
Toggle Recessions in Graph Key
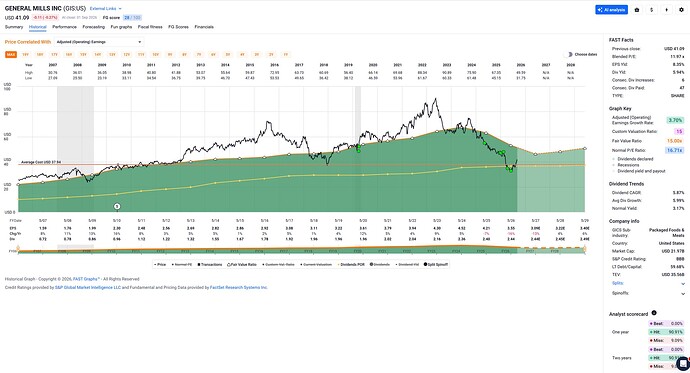click(626, 165)
